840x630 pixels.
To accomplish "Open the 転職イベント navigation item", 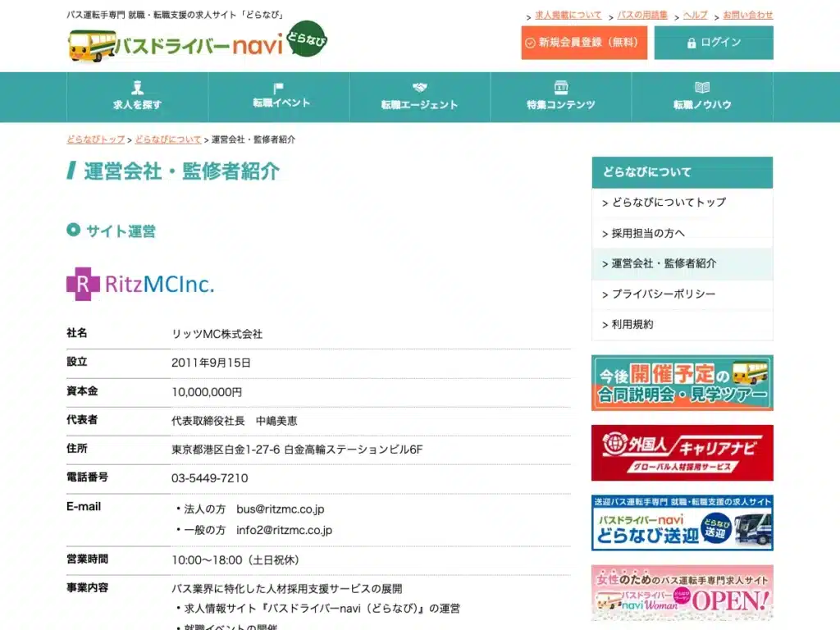I will click(279, 97).
